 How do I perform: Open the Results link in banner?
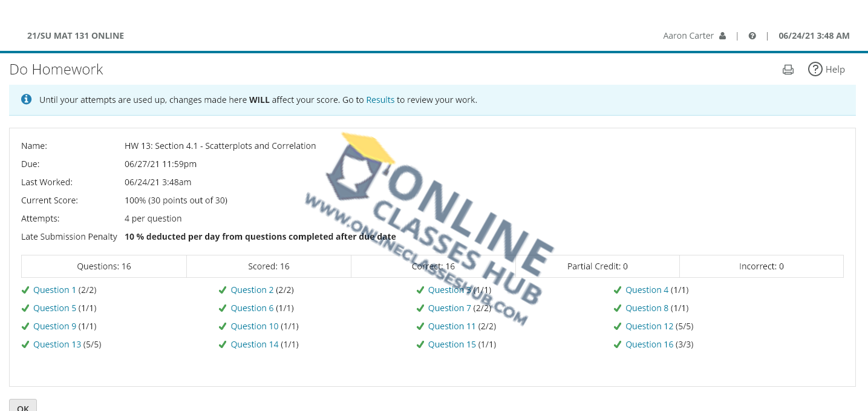click(380, 100)
